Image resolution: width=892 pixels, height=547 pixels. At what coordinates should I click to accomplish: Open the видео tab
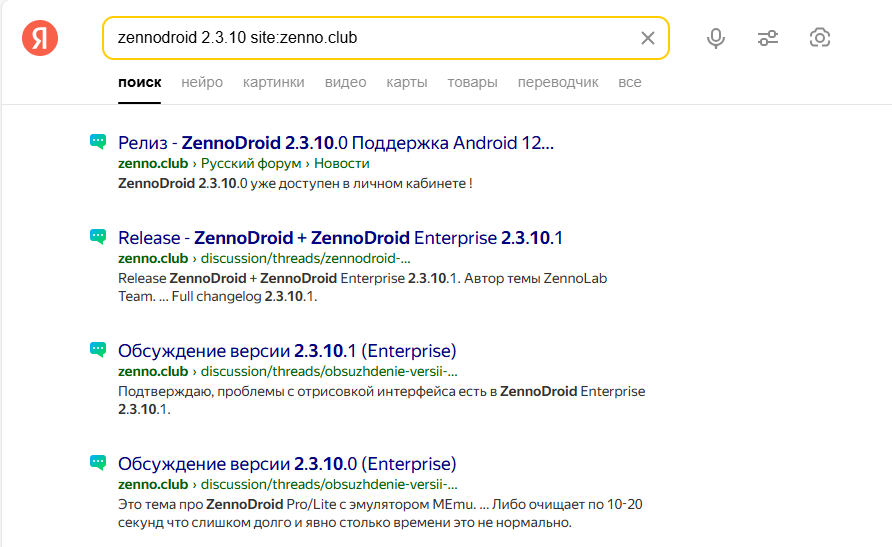click(x=345, y=82)
